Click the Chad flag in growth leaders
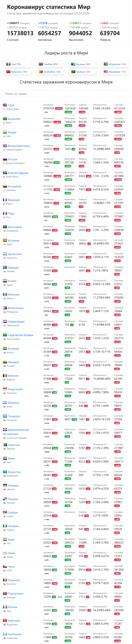The width and height of the screenshot is (132, 644). (x=8, y=64)
